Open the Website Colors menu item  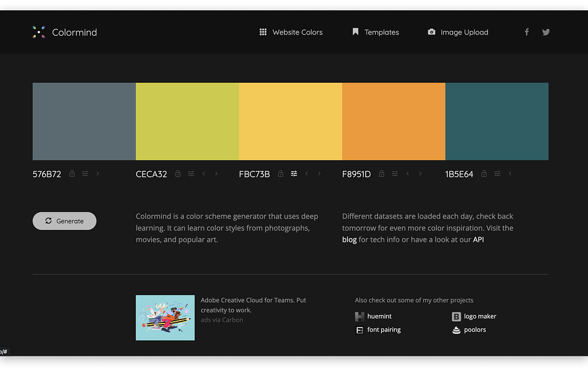pos(291,32)
